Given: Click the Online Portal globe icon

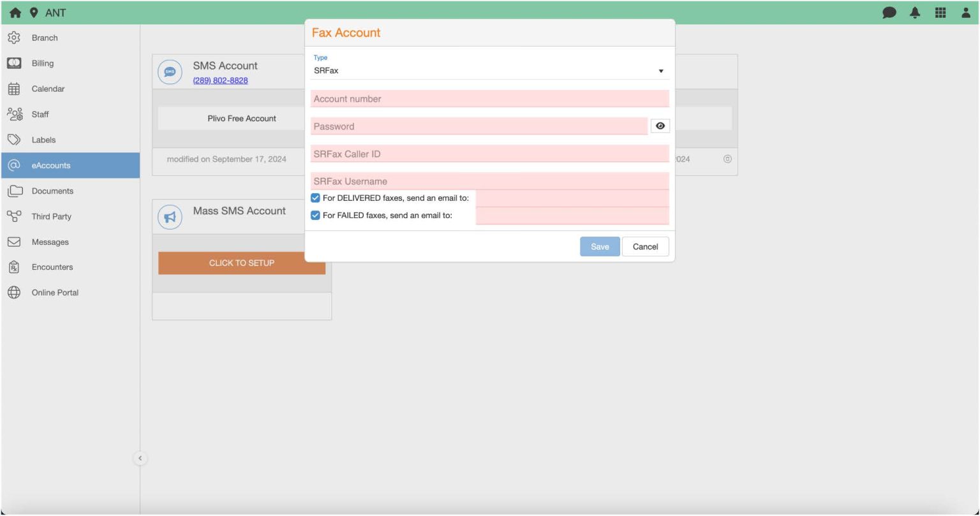Looking at the screenshot, I should pyautogui.click(x=15, y=292).
